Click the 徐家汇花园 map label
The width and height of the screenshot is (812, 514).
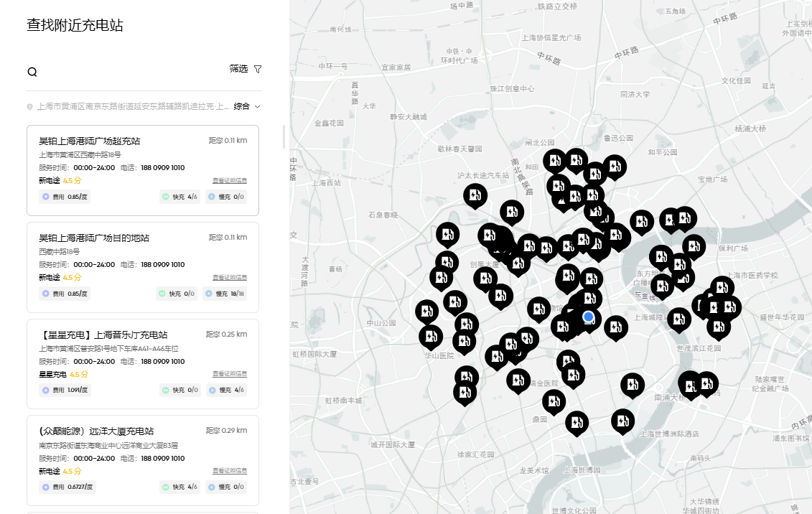click(475, 454)
